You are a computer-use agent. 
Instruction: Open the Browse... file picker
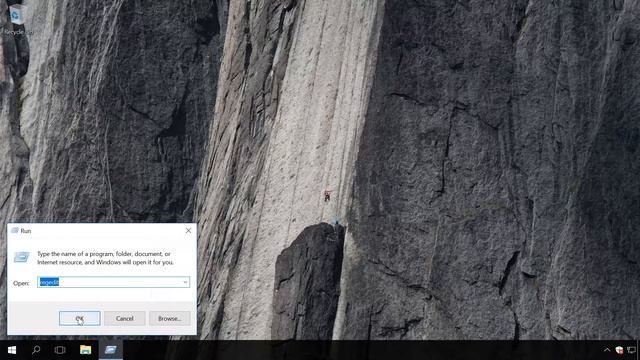169,318
